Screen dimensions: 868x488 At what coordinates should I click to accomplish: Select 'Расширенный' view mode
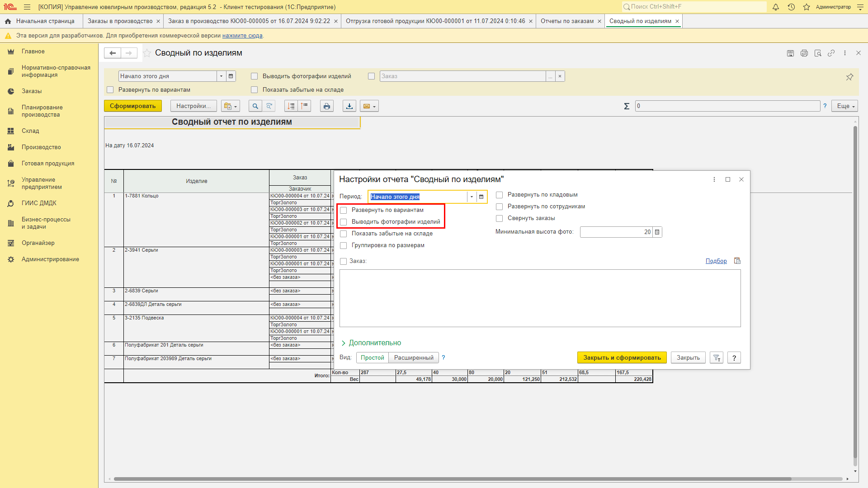point(414,358)
